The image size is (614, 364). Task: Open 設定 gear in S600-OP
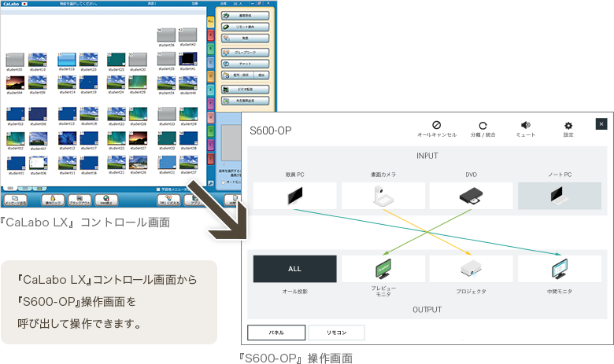(x=568, y=126)
